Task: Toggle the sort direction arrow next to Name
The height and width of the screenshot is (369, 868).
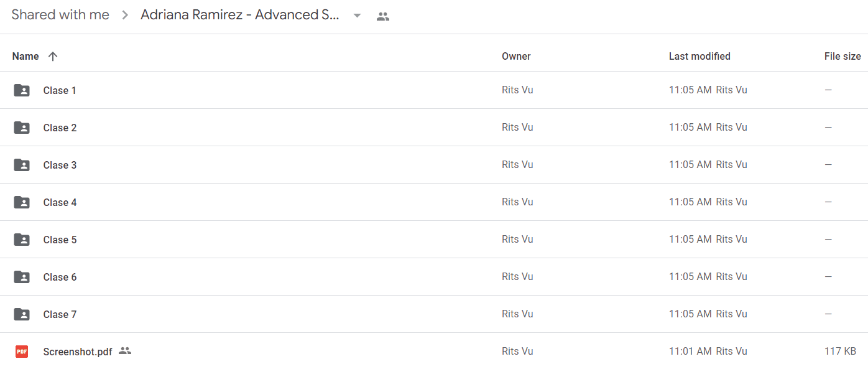Action: pyautogui.click(x=53, y=56)
